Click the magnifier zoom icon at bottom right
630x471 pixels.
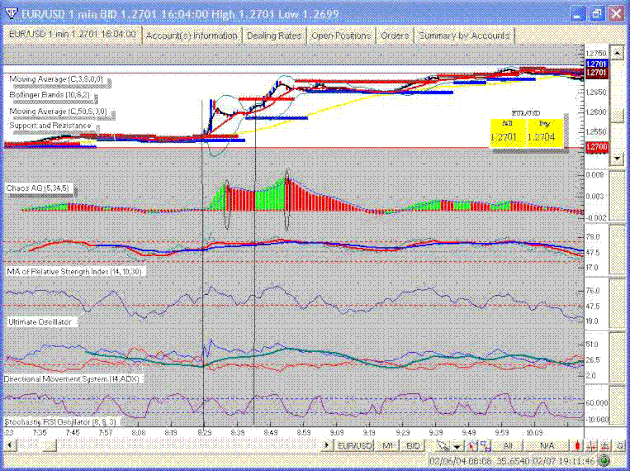point(619,446)
